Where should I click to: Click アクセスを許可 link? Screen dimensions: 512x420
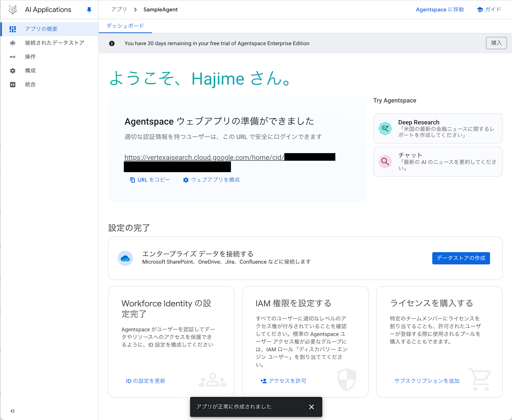(x=283, y=381)
